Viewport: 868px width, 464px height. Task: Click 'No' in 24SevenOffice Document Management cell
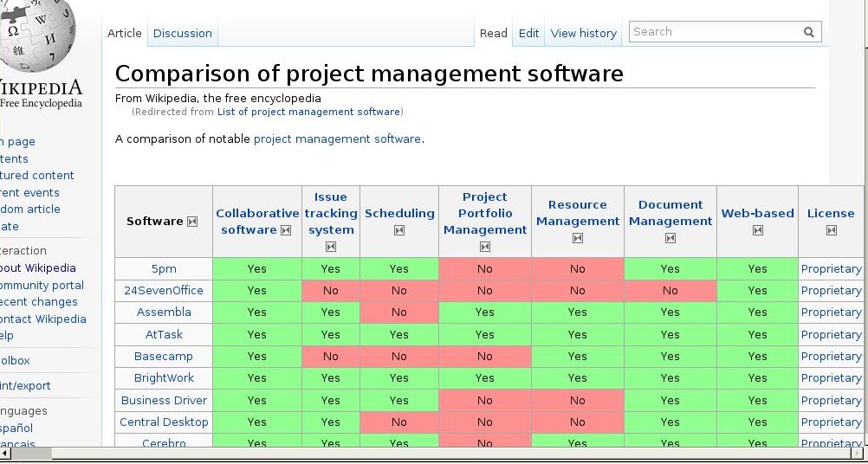coord(670,290)
